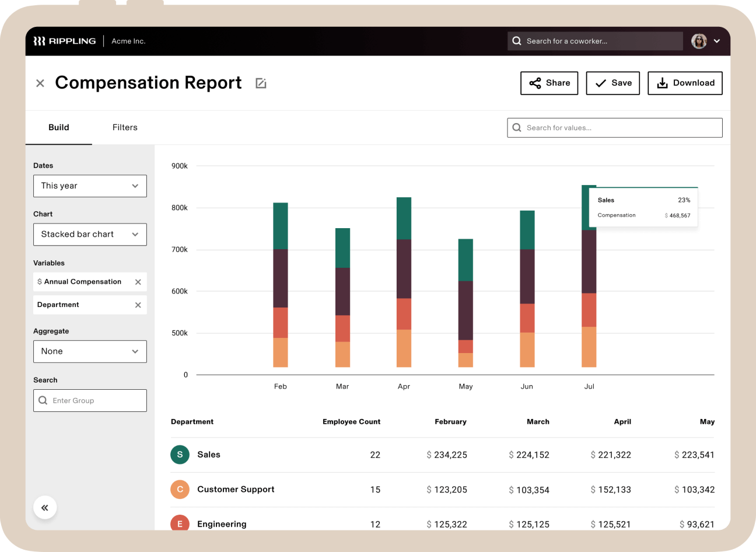Viewport: 756px width, 552px height.
Task: Switch to the Build tab
Action: tap(59, 127)
